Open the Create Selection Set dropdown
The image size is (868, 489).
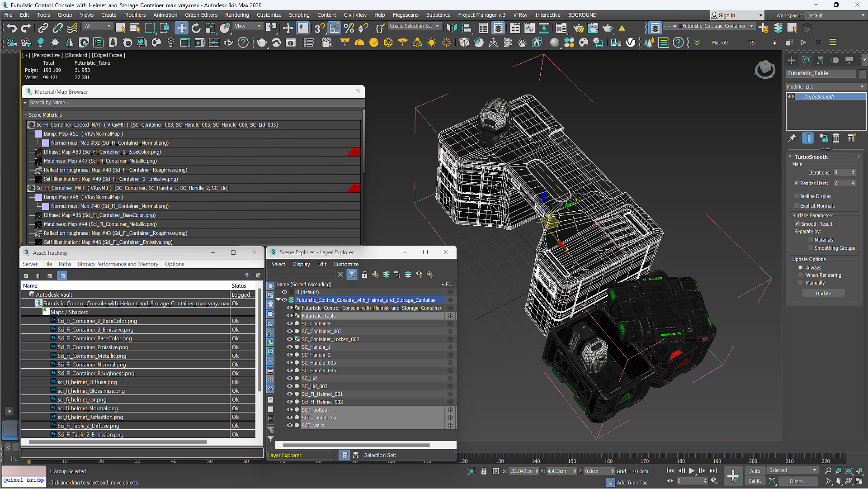(415, 26)
